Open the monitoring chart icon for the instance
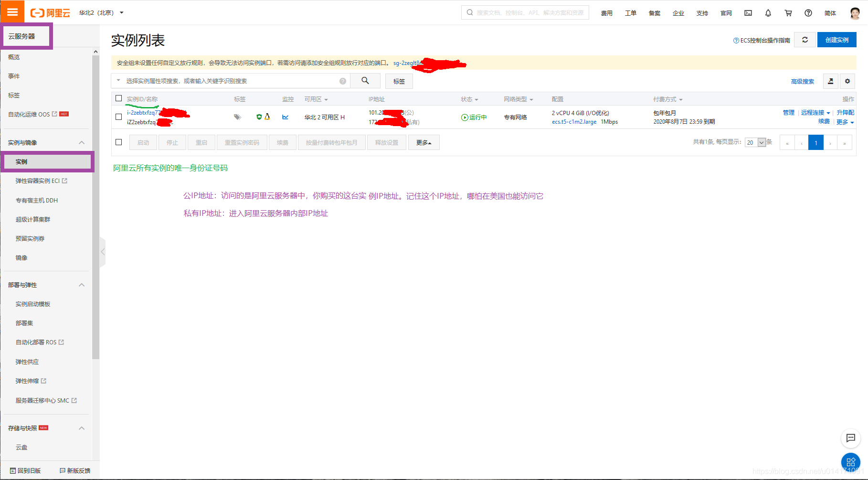This screenshot has height=480, width=868. [x=286, y=117]
